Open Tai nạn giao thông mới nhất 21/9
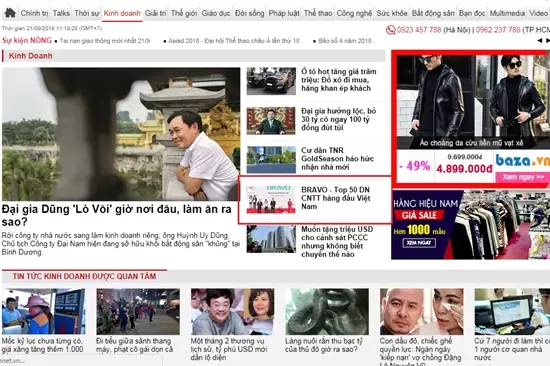Viewport: 550px width, 366px height. [105, 41]
